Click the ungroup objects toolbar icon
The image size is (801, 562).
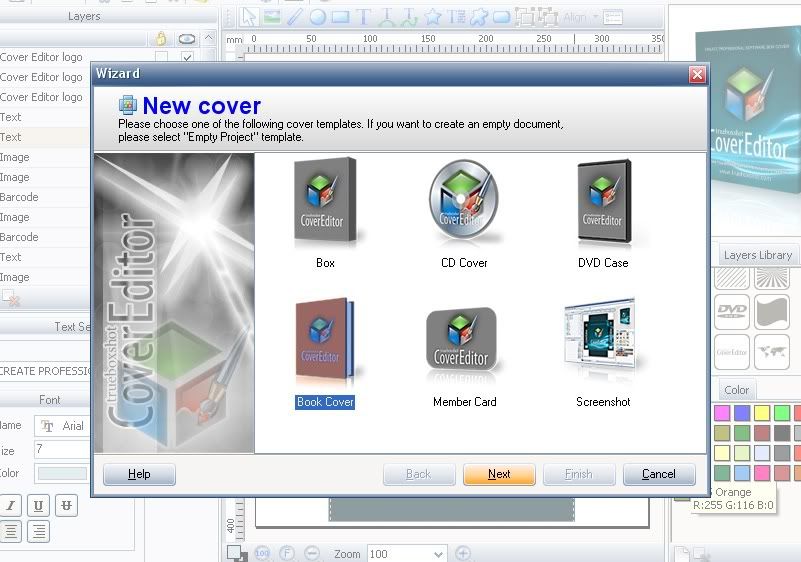548,17
